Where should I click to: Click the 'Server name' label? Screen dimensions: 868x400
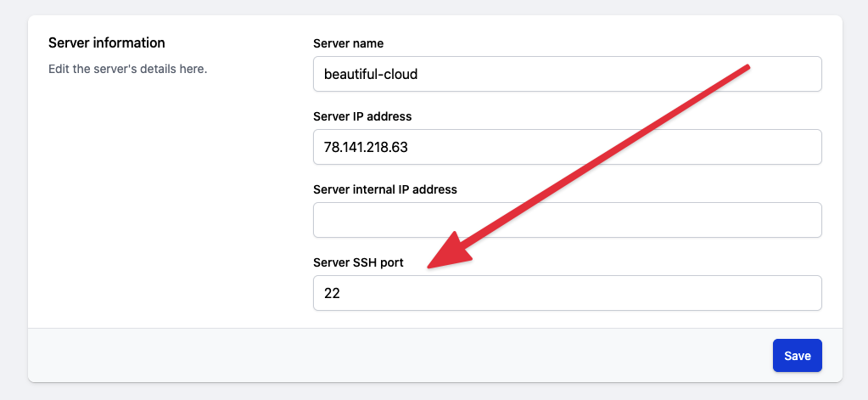(x=348, y=43)
